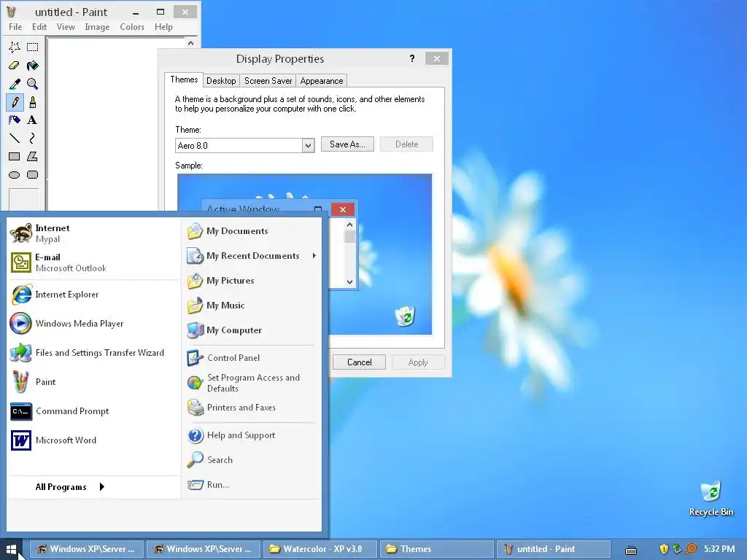The width and height of the screenshot is (747, 560).
Task: Open the Image menu in Paint
Action: tap(97, 27)
